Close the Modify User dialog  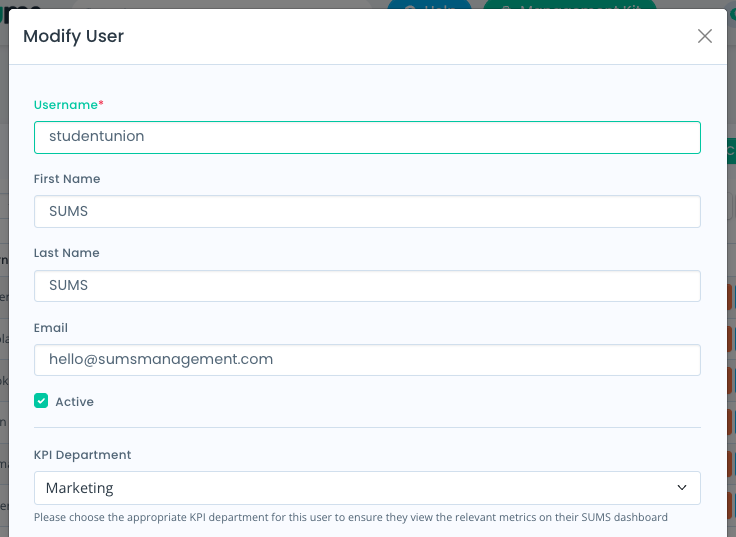[705, 36]
